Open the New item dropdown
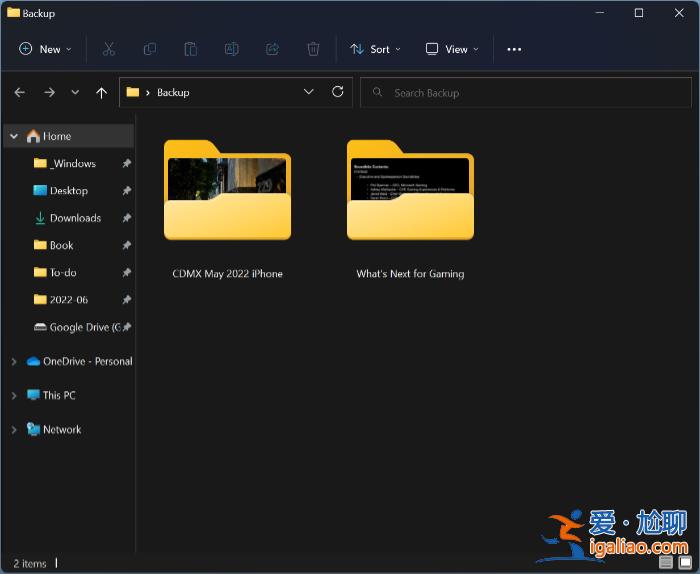The width and height of the screenshot is (700, 574). [45, 49]
